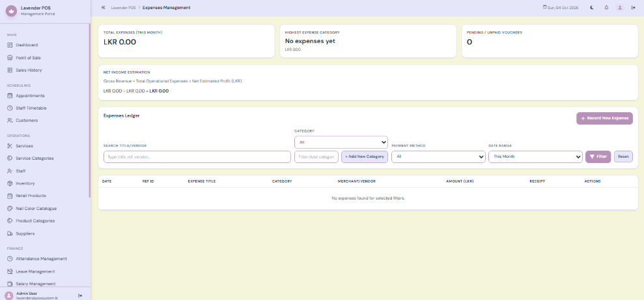Click the Leave Management icon
Viewport: 644px width, 300px height.
(x=10, y=271)
